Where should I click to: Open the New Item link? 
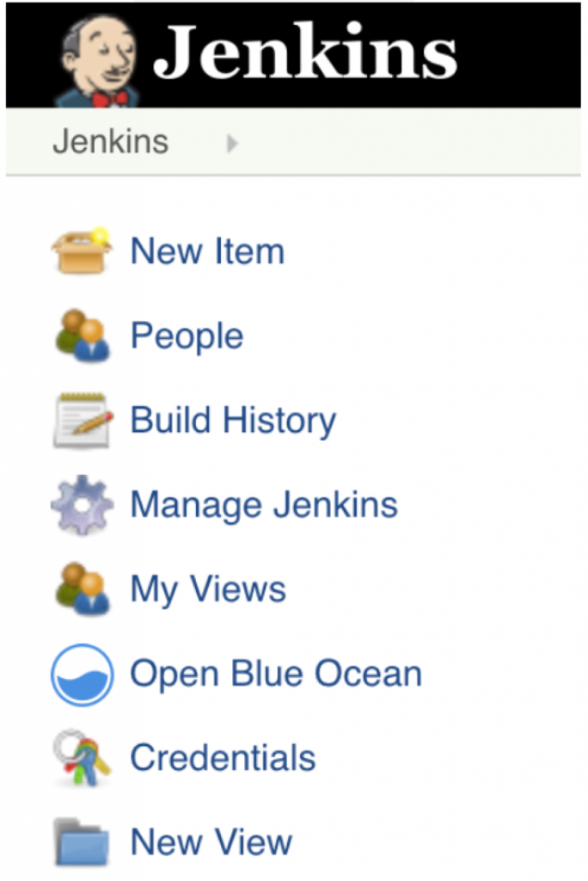click(207, 250)
